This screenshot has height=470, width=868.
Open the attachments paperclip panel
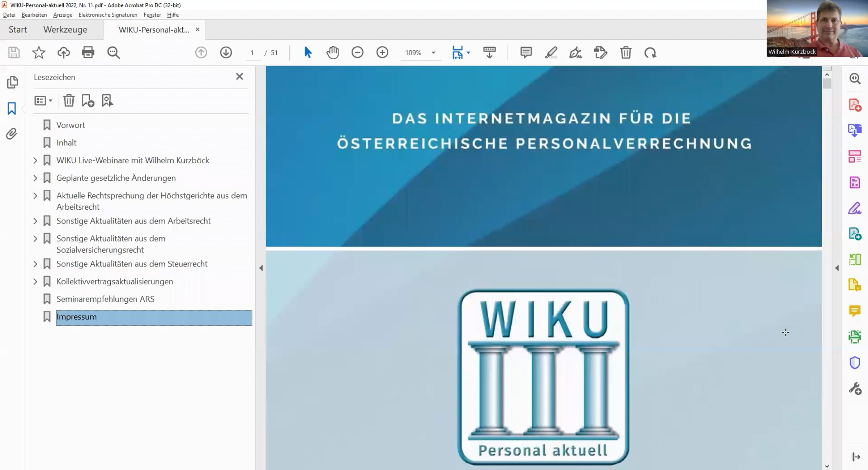(x=12, y=134)
